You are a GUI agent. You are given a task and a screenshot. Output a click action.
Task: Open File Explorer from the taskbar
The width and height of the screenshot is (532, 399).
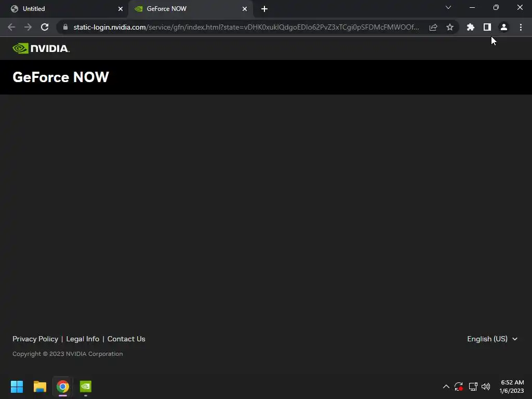pos(40,387)
